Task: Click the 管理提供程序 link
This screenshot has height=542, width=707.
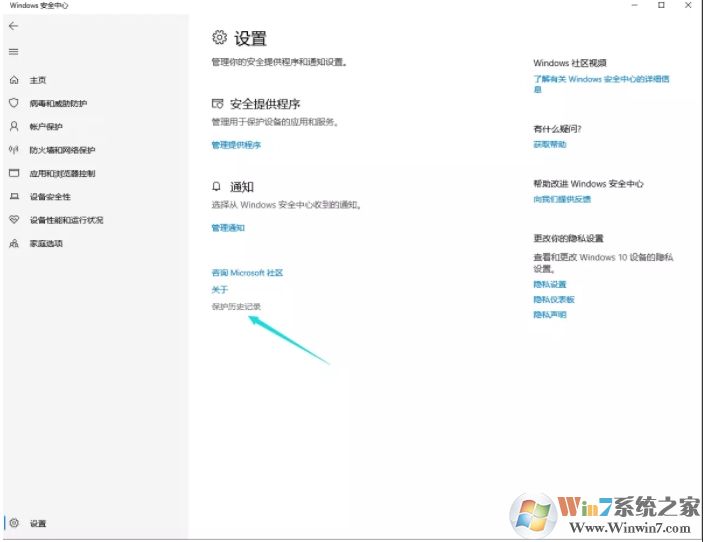Action: pos(236,145)
